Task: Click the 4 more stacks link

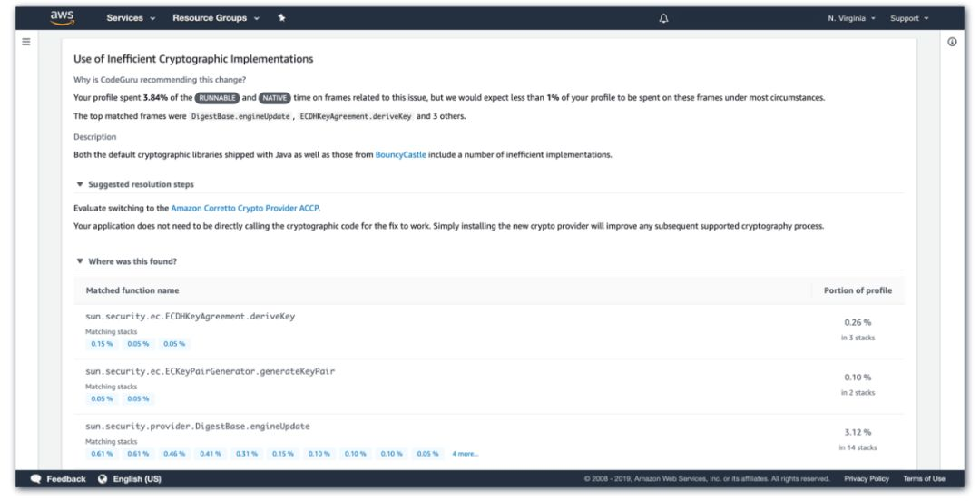Action: pyautogui.click(x=465, y=454)
